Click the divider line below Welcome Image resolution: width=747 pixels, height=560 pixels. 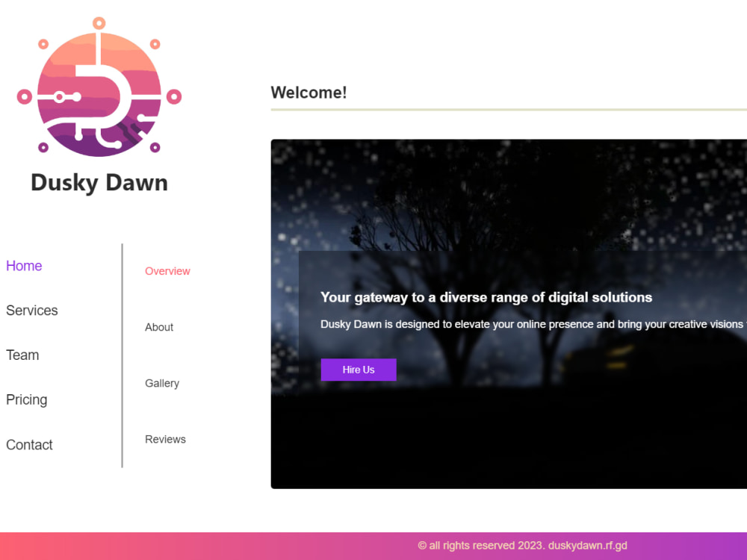(509, 111)
